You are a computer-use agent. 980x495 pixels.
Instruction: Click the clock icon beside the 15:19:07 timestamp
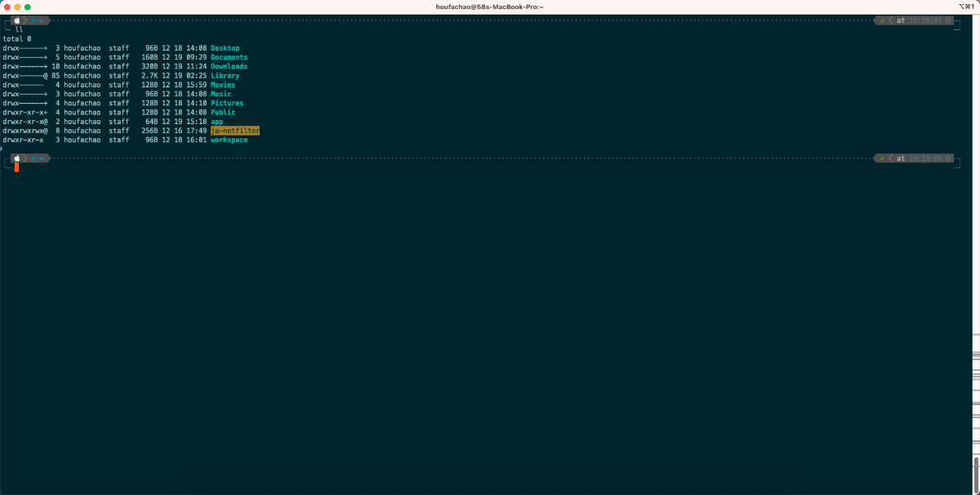(947, 20)
